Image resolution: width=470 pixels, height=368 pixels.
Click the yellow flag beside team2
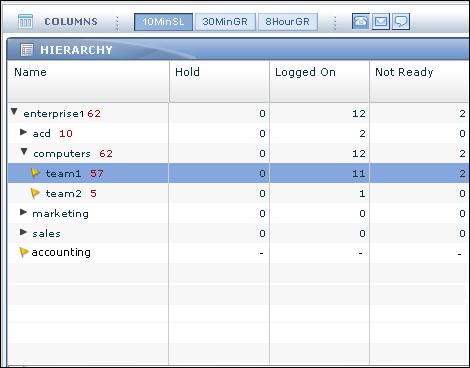(x=35, y=193)
